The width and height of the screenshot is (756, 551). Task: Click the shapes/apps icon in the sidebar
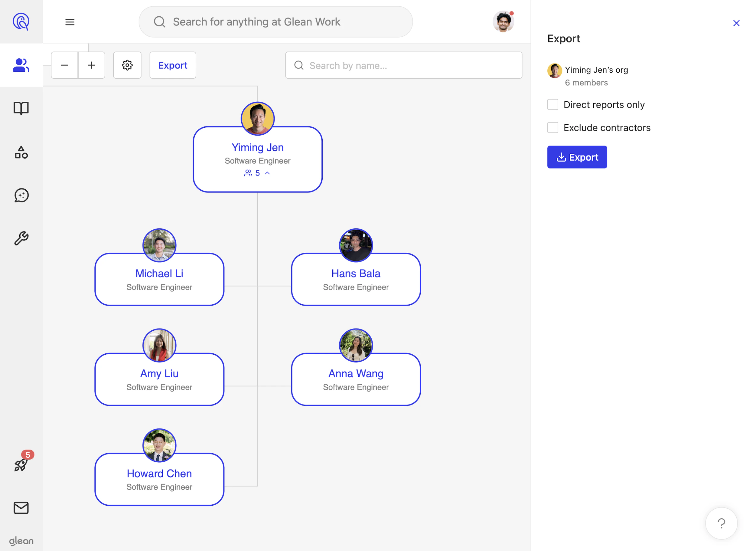(21, 153)
